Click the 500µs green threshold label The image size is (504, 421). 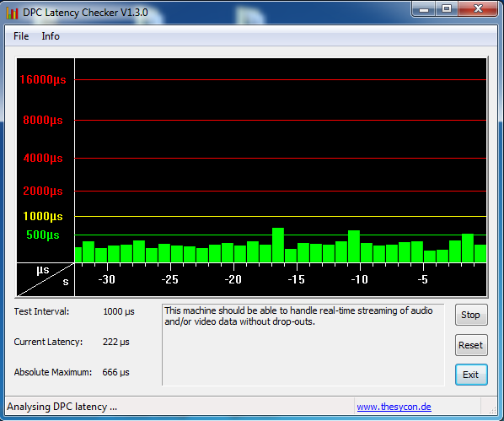coord(43,235)
